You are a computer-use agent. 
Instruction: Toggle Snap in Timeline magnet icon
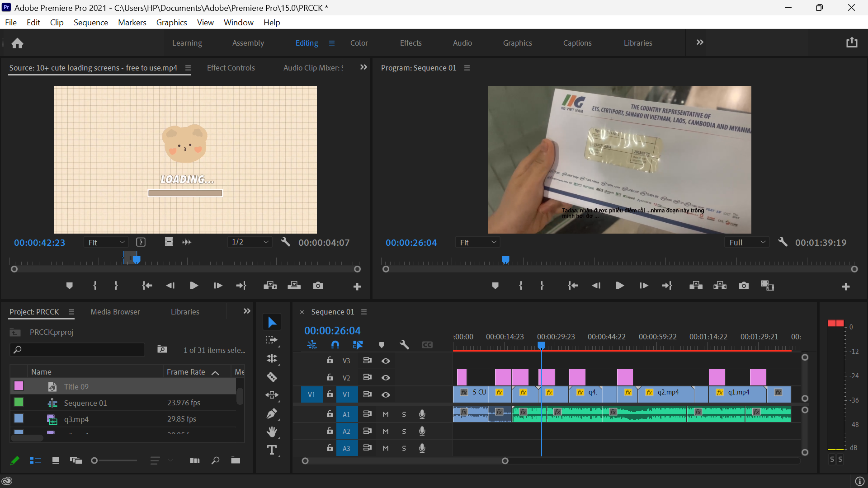335,345
